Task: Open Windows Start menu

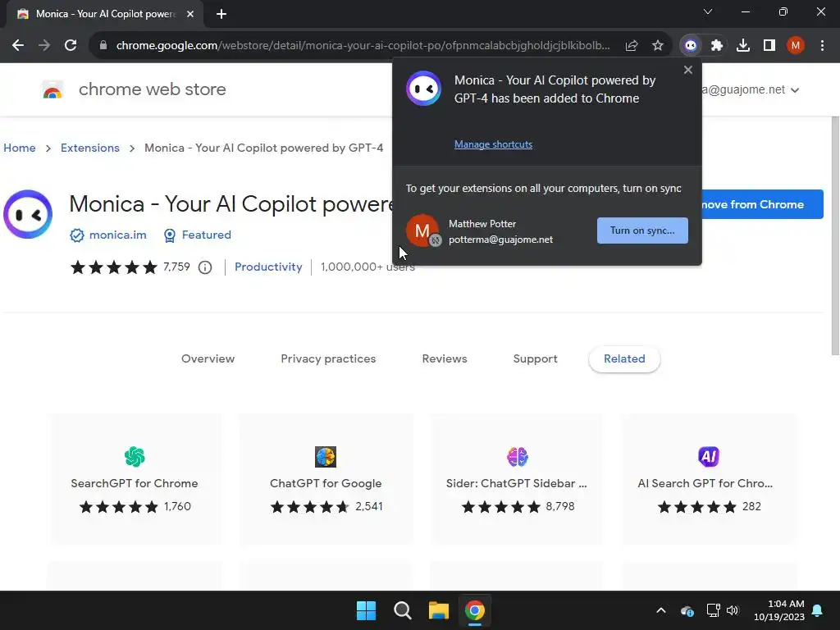Action: tap(367, 610)
